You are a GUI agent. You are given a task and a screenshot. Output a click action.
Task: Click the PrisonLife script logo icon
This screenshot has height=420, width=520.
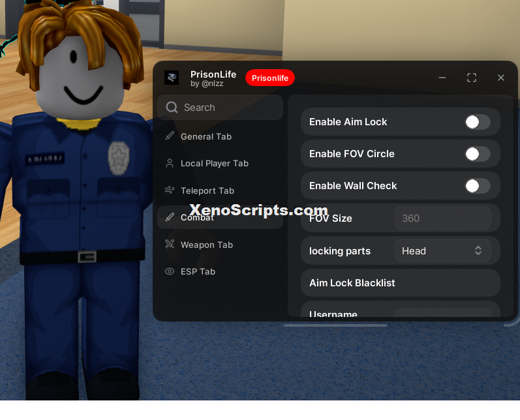[172, 78]
